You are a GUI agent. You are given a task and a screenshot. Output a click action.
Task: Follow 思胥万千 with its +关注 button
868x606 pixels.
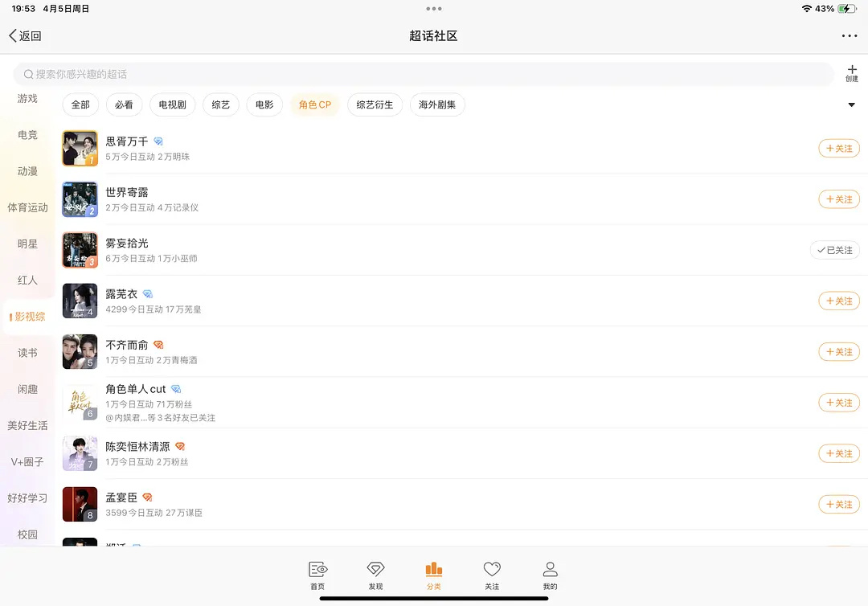pyautogui.click(x=839, y=148)
